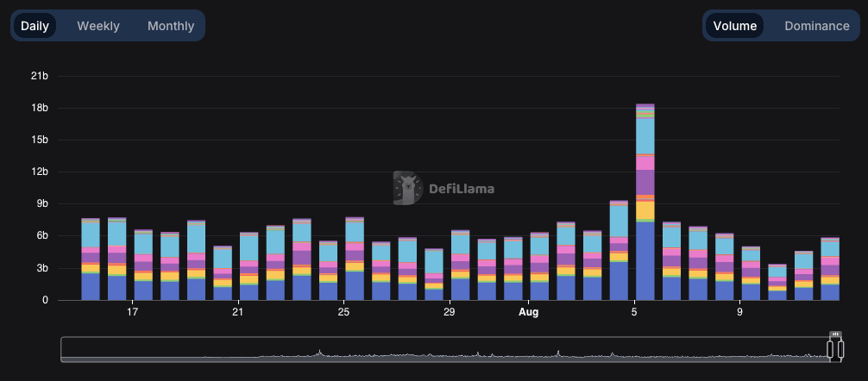
Task: Select the Monthly interval option
Action: 171,26
